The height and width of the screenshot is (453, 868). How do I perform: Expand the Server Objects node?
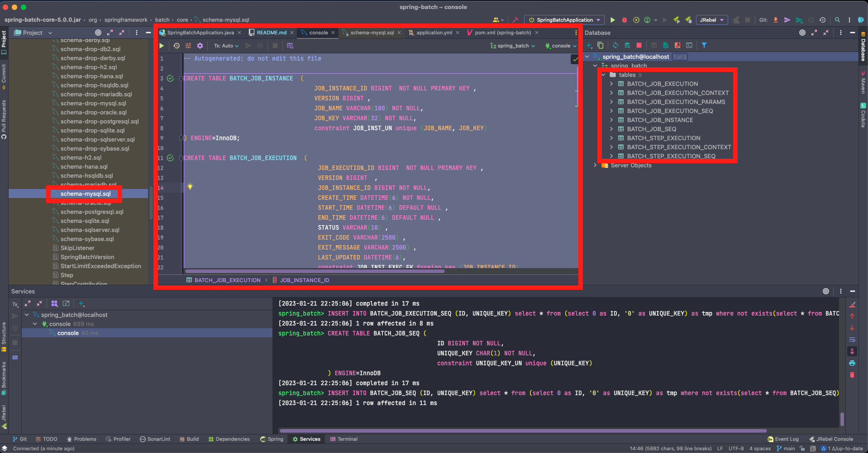[x=595, y=165]
